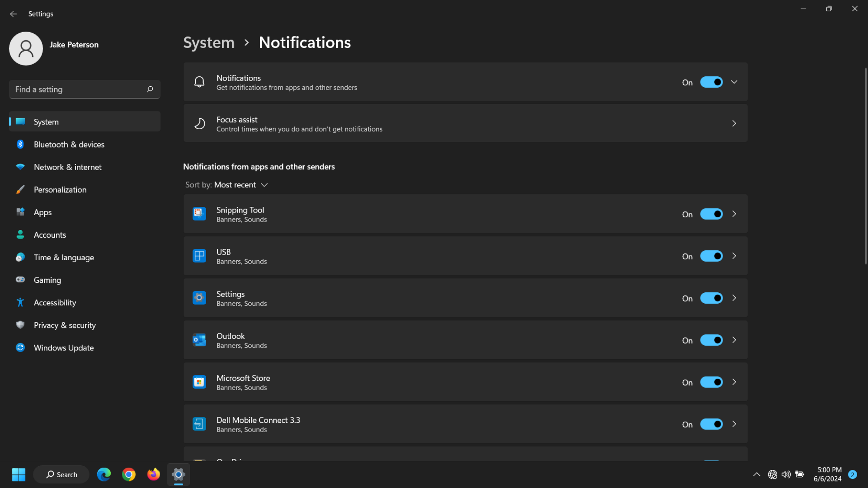Screen dimensions: 868x488
Task: Click Find a setting search field
Action: coord(84,89)
